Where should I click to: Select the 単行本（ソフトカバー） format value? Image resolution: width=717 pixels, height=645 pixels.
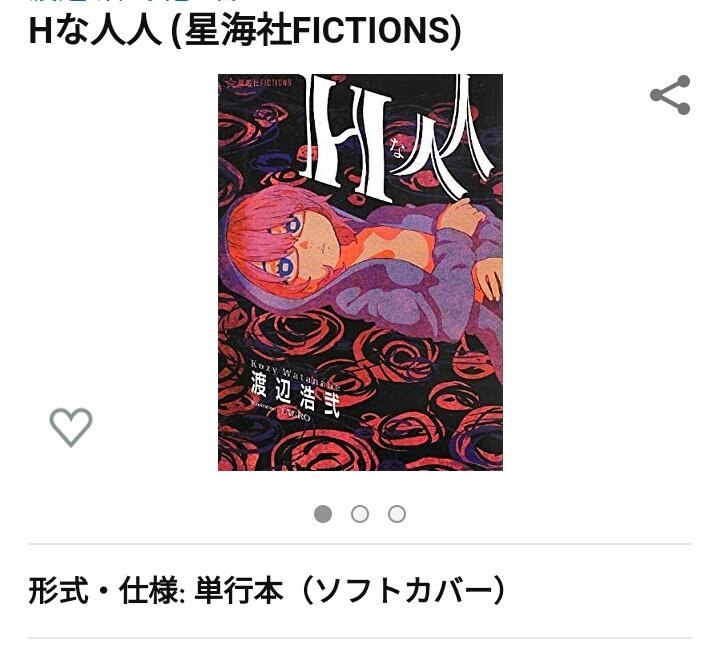coord(350,591)
